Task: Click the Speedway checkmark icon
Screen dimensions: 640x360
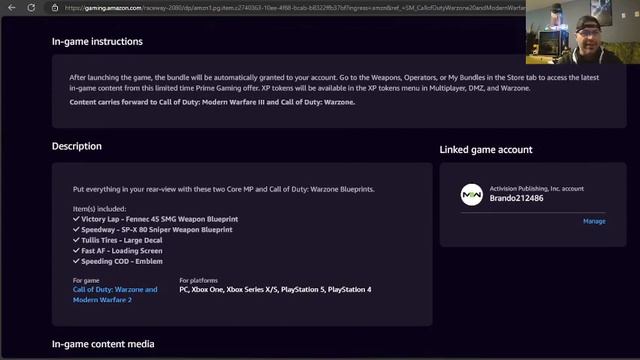Action: point(76,229)
